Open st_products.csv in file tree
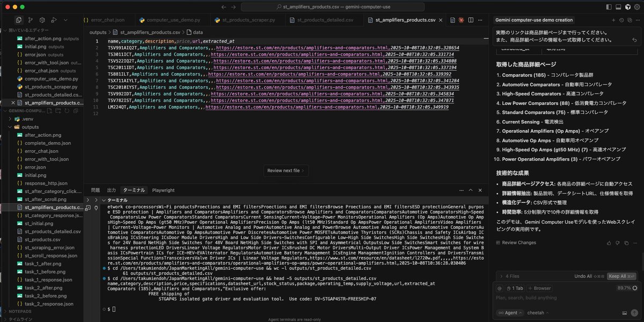The width and height of the screenshot is (644, 322). [x=42, y=239]
